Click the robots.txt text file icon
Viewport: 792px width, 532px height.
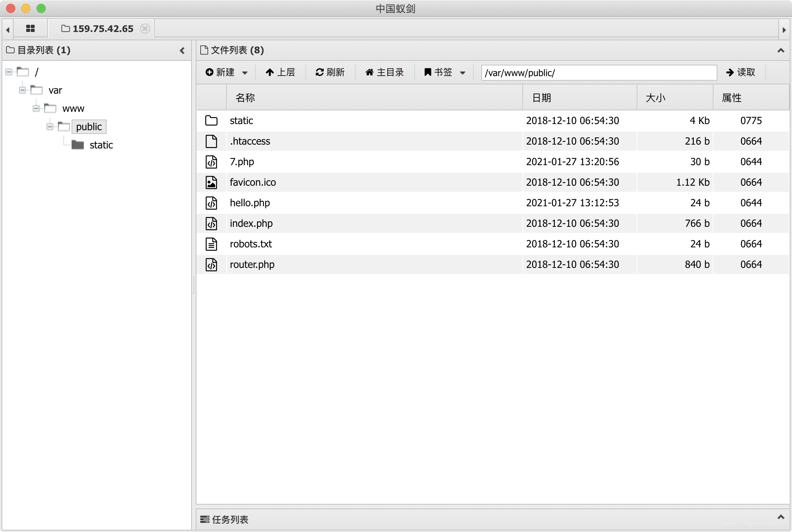coord(211,244)
